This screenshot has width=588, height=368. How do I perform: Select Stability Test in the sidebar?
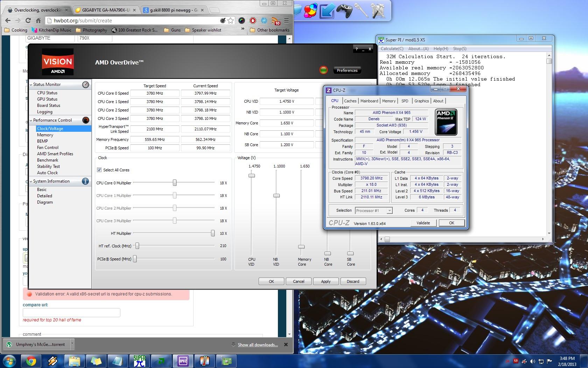(x=48, y=166)
